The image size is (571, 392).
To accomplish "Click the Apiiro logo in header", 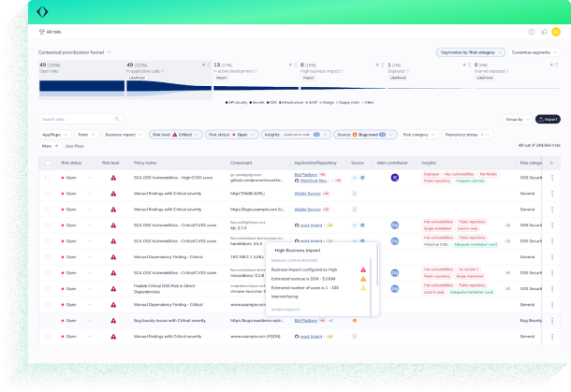I will point(42,12).
